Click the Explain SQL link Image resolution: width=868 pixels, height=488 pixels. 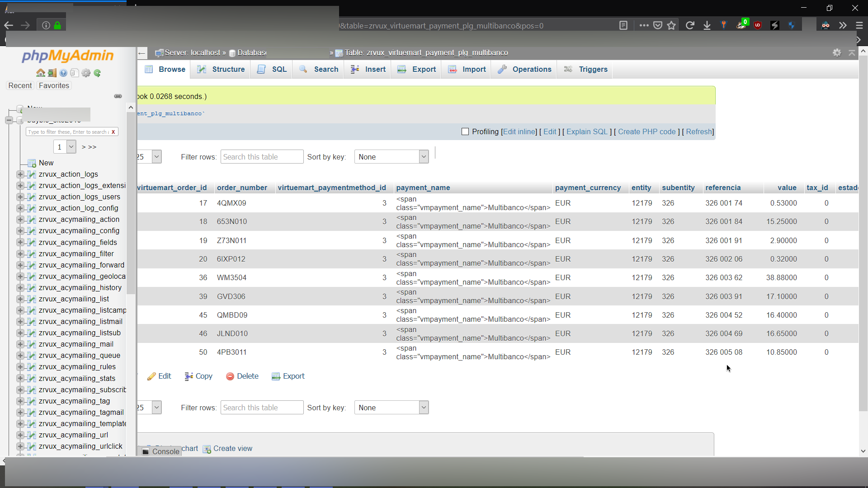(587, 131)
